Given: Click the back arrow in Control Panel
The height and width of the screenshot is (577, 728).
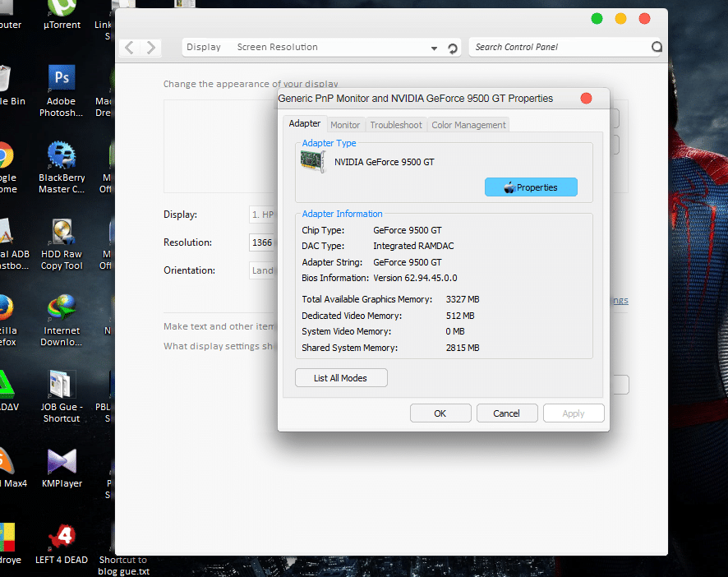Looking at the screenshot, I should coord(130,48).
